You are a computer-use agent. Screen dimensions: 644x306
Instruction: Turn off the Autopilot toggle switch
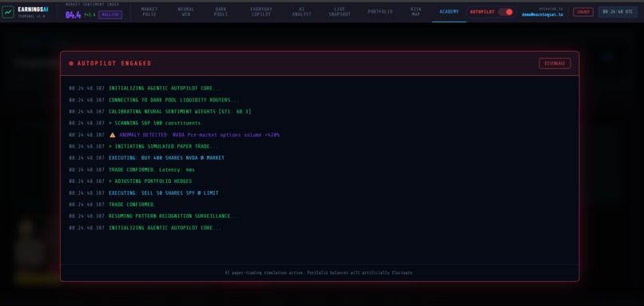pyautogui.click(x=506, y=12)
